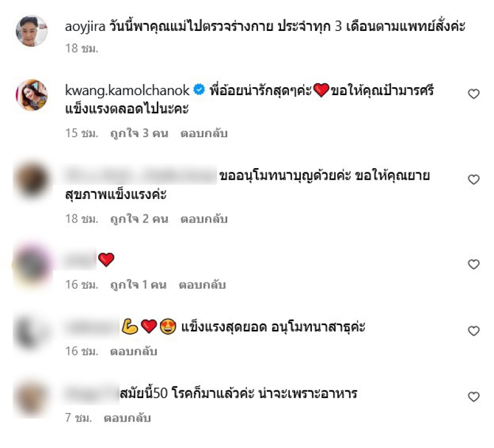Reply to the 7 ชม. comment via ตอบกลับ
The image size is (494, 448).
(x=127, y=418)
